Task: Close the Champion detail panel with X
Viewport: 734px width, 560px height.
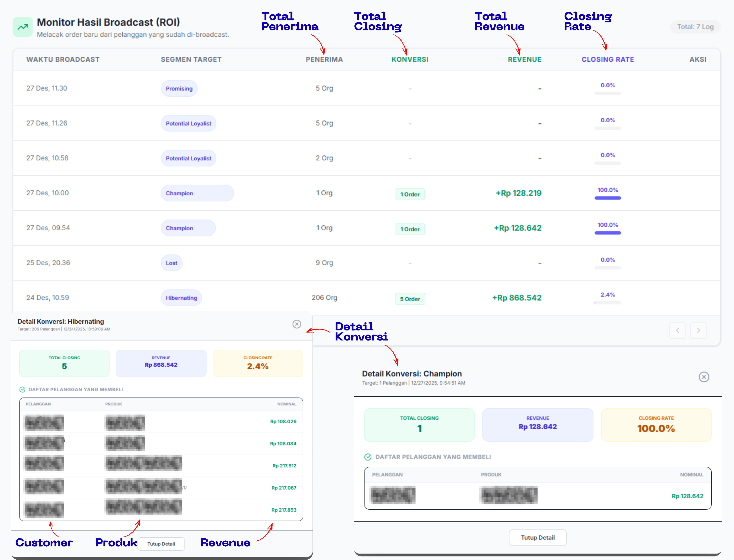Action: point(704,377)
